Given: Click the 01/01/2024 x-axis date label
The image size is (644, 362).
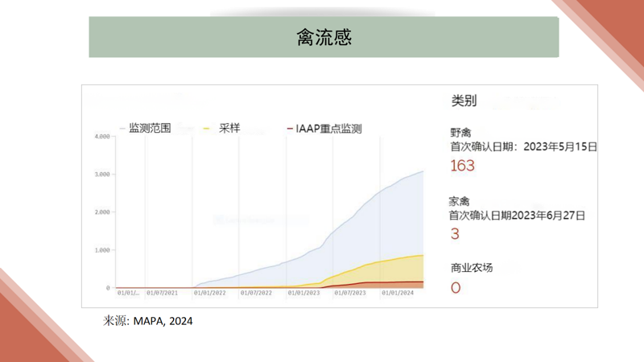Looking at the screenshot, I should point(398,294).
